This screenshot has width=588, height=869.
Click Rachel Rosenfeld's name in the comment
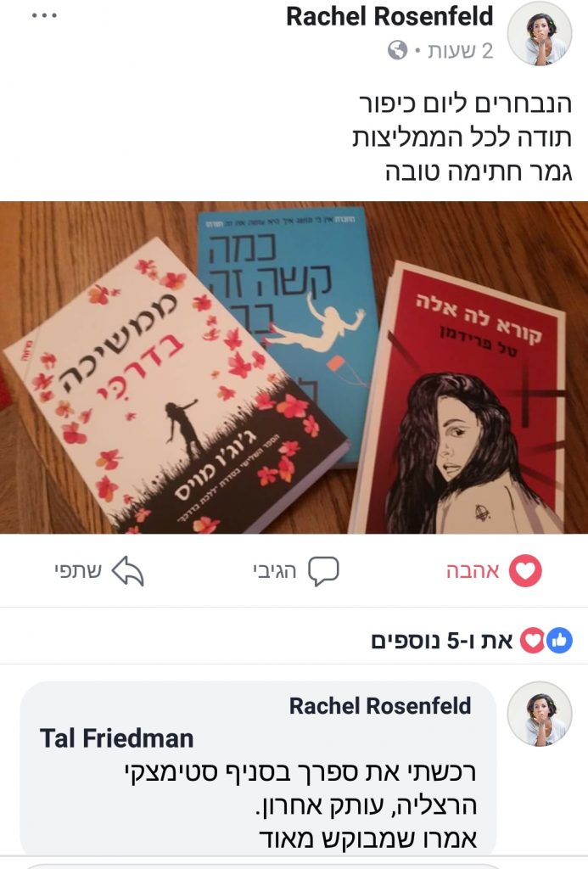tap(380, 706)
